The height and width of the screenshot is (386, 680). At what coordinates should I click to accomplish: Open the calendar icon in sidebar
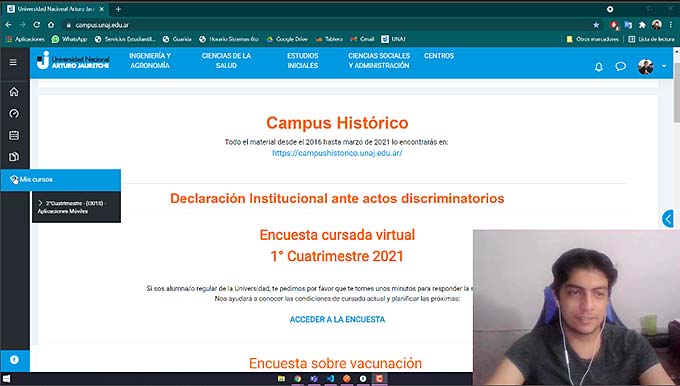coord(14,135)
